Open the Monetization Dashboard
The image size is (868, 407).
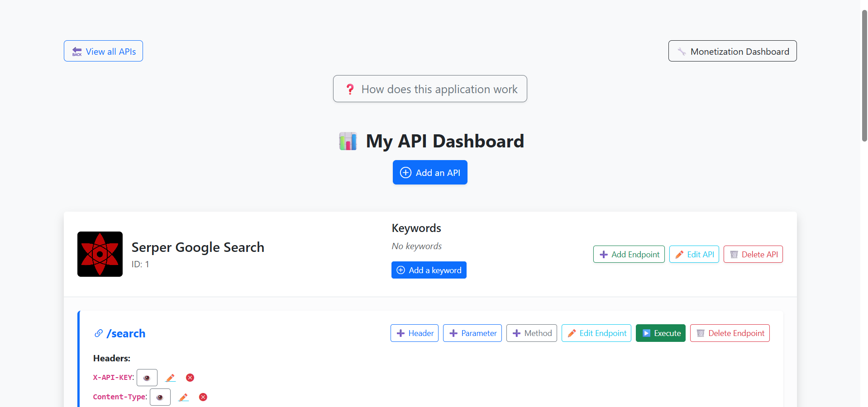pos(732,51)
